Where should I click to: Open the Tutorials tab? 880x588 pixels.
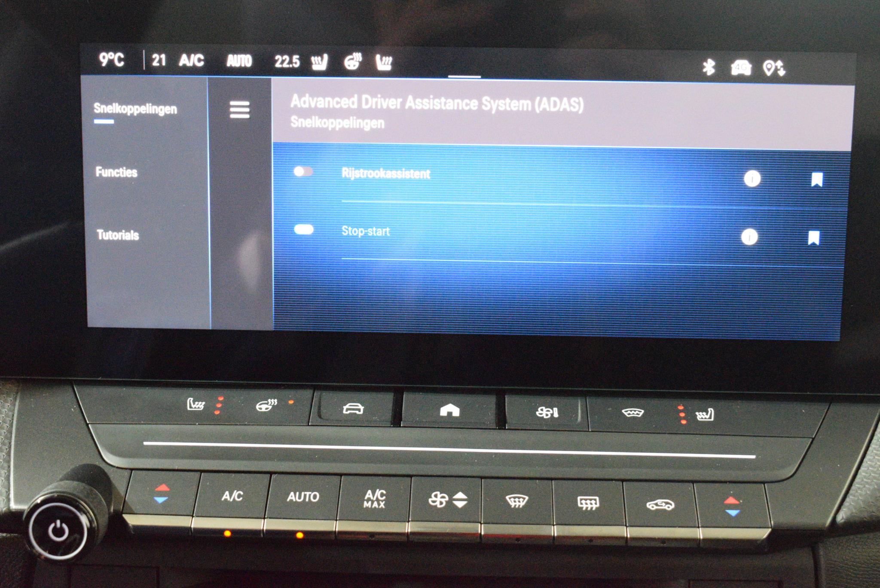[118, 235]
